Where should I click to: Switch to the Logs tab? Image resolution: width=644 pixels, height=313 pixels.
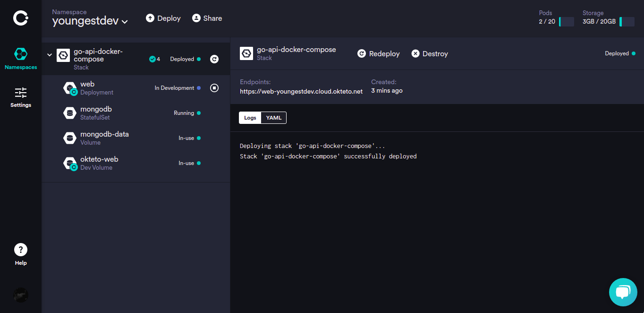coord(250,118)
